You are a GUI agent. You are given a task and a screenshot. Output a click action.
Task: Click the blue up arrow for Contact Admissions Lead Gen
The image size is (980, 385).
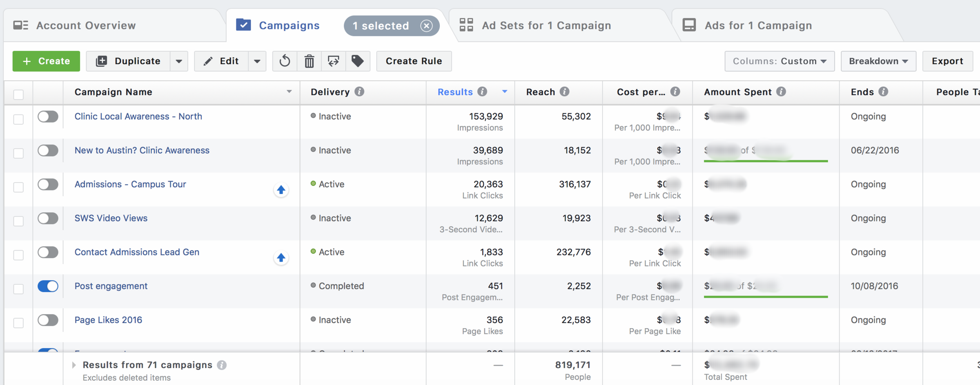[x=281, y=258]
